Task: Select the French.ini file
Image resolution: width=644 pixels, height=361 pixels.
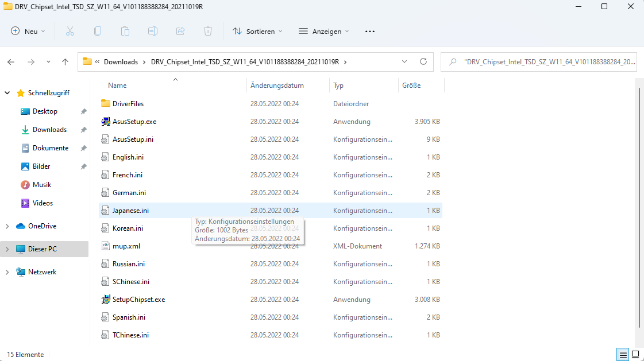Action: coord(128,174)
